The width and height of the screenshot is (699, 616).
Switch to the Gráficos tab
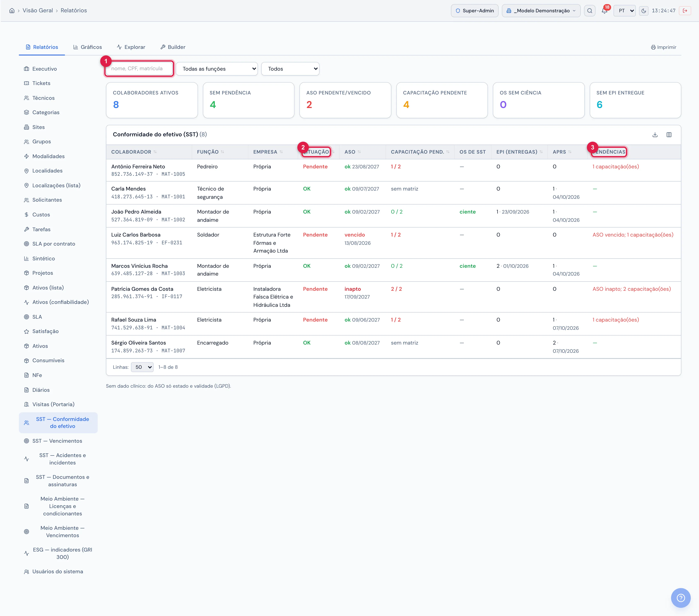(x=87, y=47)
